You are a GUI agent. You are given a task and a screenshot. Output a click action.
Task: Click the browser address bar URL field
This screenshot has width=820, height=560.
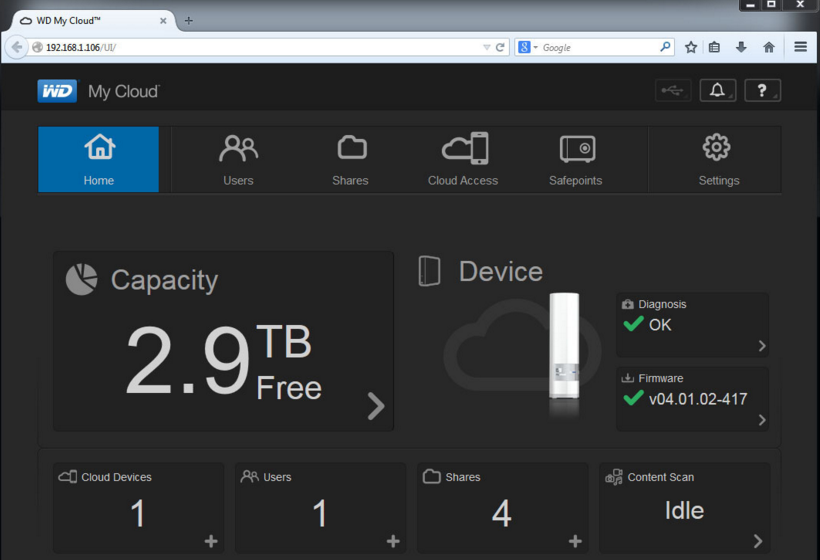(260, 47)
